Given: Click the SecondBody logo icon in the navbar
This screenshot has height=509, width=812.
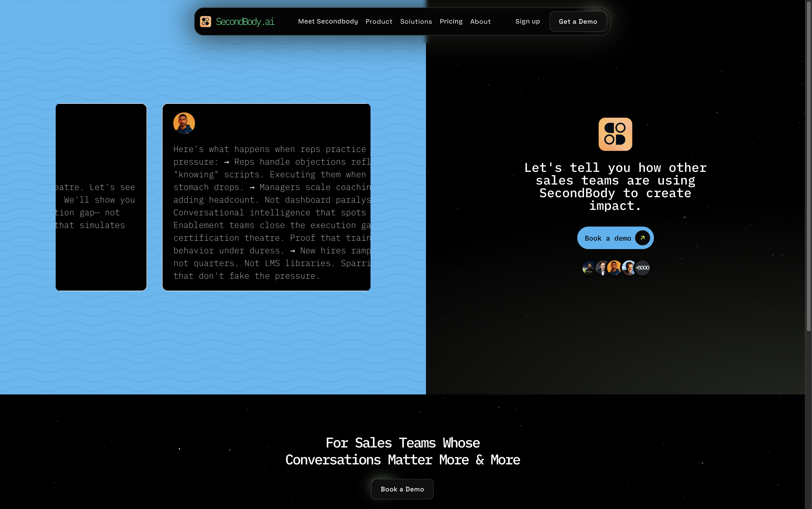Looking at the screenshot, I should click(x=205, y=22).
